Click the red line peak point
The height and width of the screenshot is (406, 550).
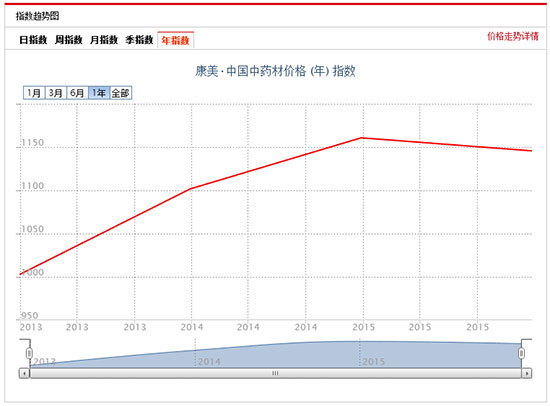362,138
